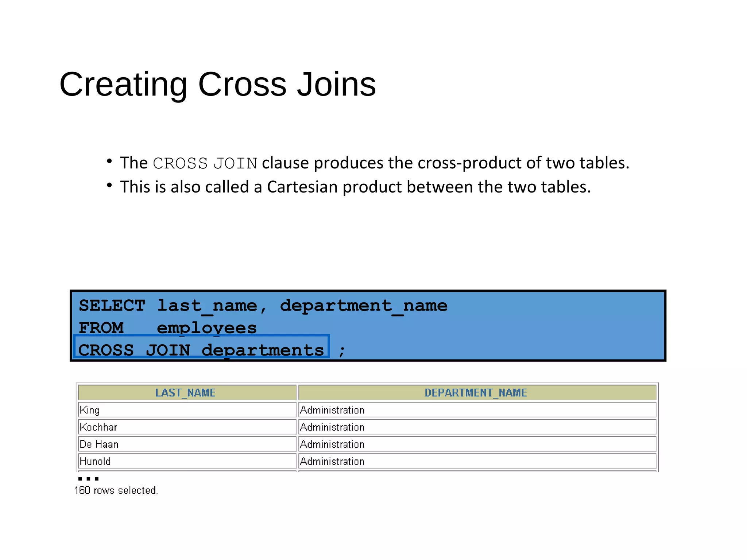This screenshot has height=560, width=747.
Task: Click the Administration cell in Kochhar's row
Action: [477, 427]
